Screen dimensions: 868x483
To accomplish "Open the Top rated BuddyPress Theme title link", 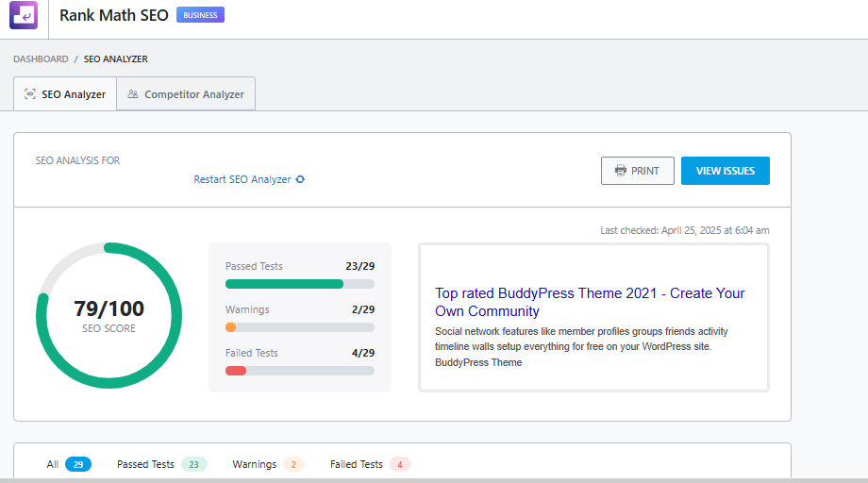I will click(590, 302).
